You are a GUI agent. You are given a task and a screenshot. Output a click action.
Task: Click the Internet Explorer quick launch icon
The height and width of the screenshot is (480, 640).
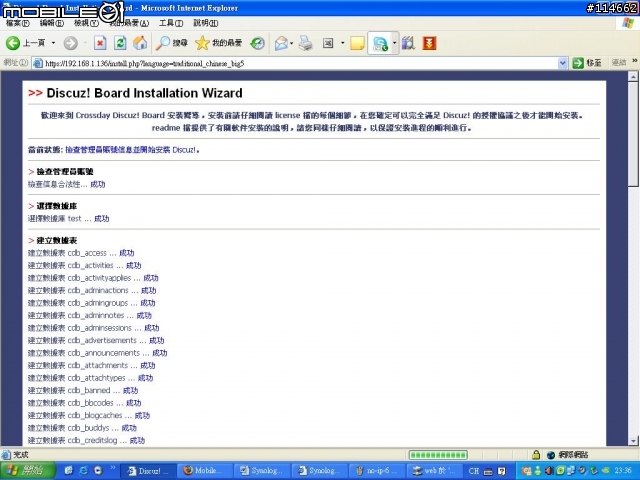pos(83,470)
